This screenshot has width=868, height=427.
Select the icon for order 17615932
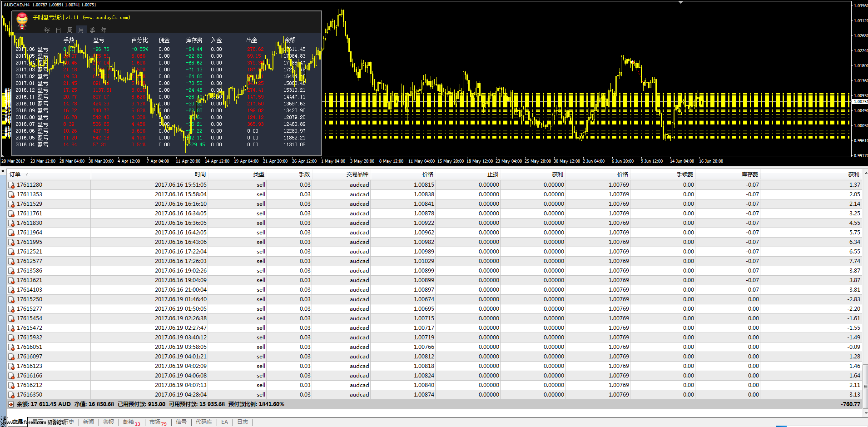click(x=11, y=338)
